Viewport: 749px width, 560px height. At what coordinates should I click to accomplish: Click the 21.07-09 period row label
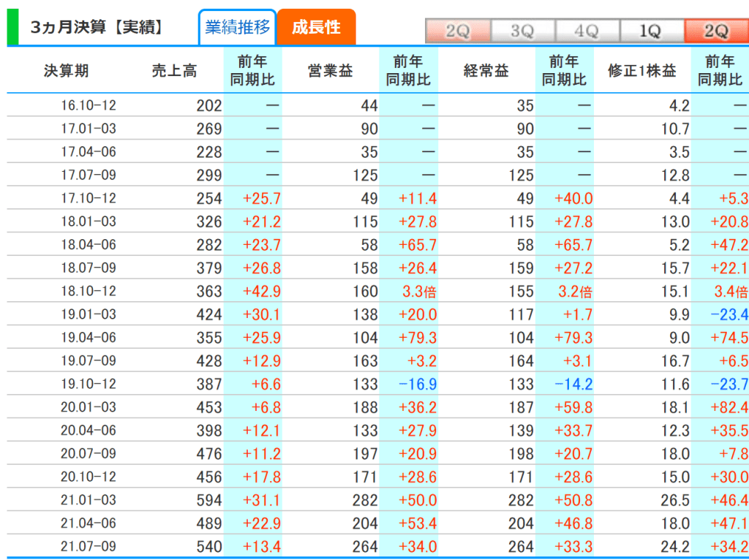point(89,547)
